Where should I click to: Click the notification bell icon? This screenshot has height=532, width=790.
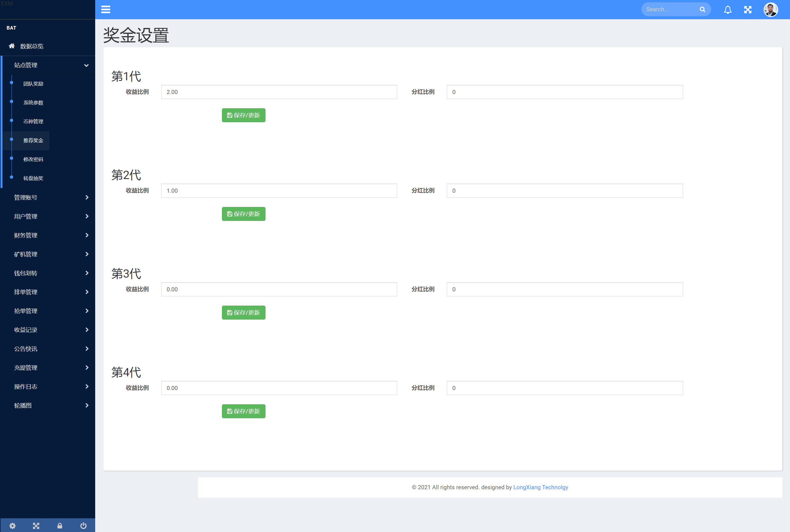click(x=727, y=10)
